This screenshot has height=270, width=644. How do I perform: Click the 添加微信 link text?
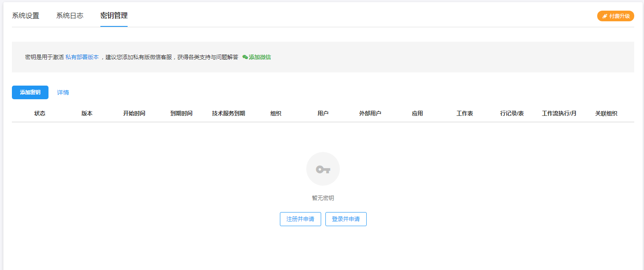(260, 57)
